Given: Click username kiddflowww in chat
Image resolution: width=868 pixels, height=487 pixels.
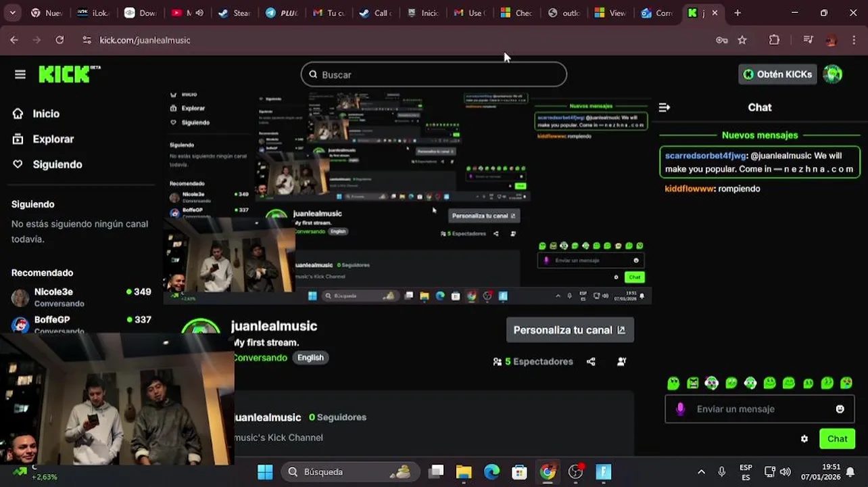Looking at the screenshot, I should click(x=690, y=189).
